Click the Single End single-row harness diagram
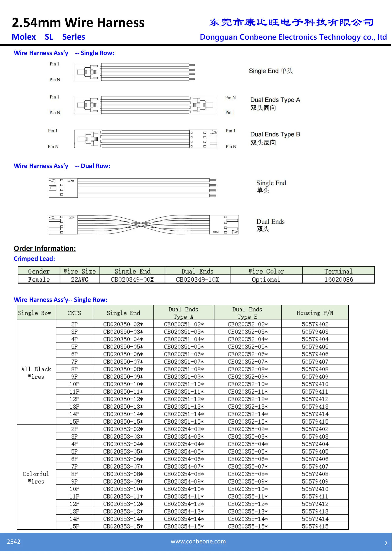392x555 pixels. tap(134, 72)
